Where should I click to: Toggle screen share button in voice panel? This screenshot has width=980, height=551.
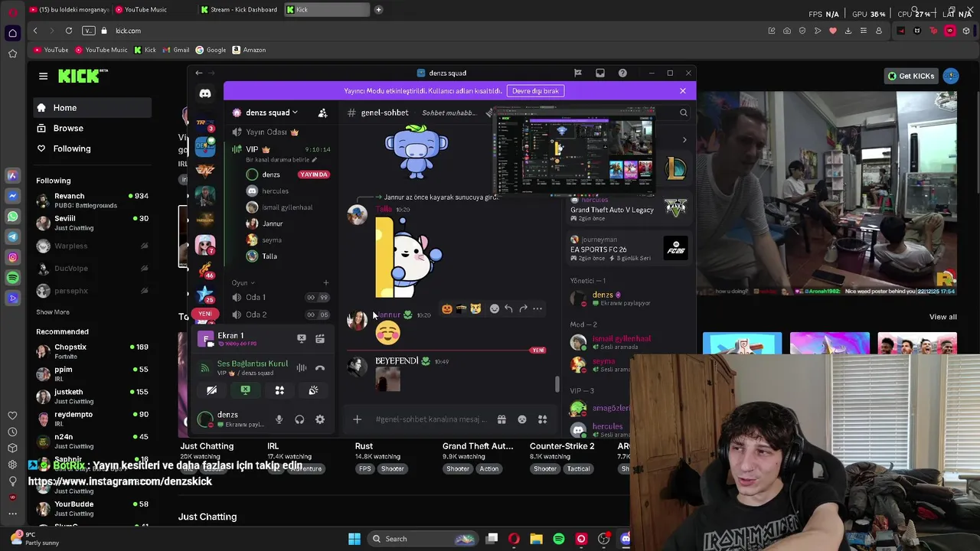tap(246, 390)
